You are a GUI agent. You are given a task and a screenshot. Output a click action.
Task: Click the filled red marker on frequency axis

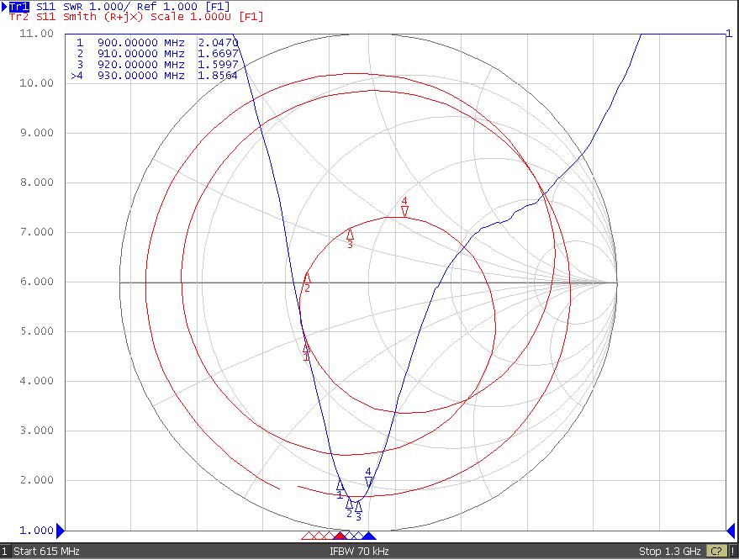[x=339, y=536]
